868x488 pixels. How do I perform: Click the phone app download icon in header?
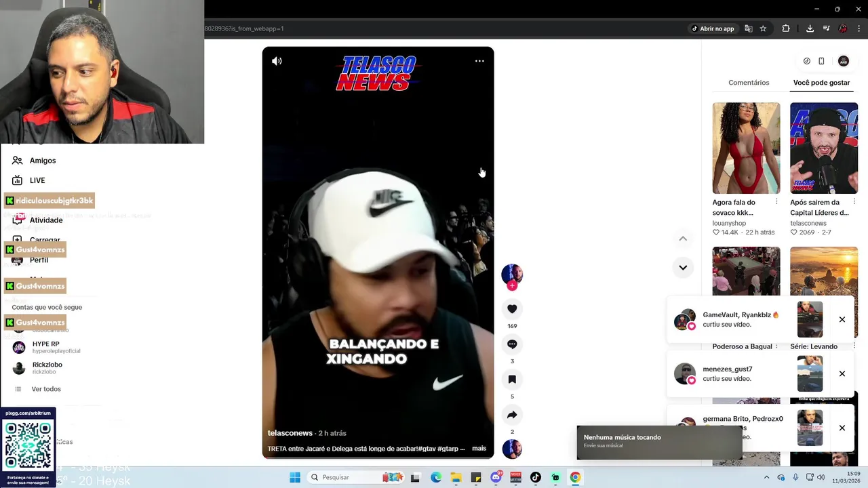pyautogui.click(x=821, y=61)
